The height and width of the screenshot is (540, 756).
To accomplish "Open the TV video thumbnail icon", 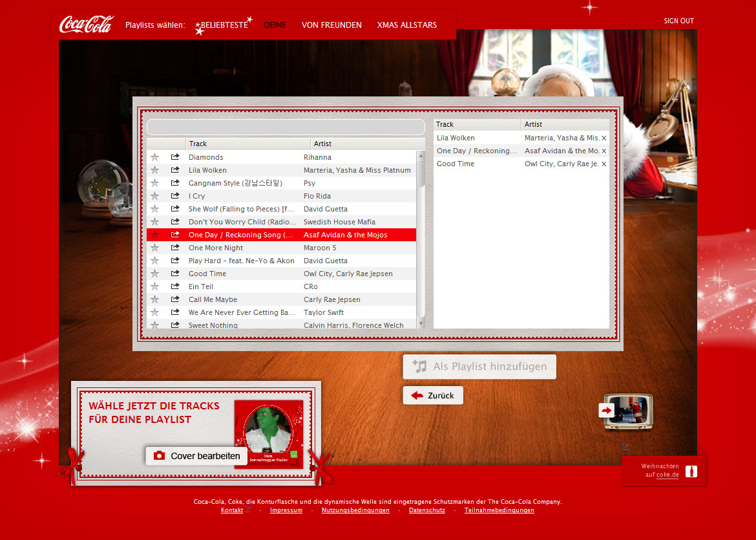I will 627,410.
